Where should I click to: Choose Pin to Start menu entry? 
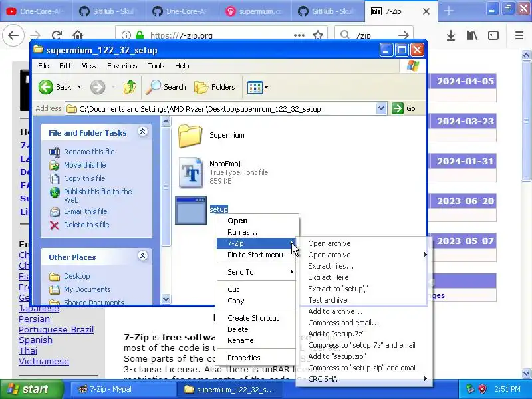point(257,255)
